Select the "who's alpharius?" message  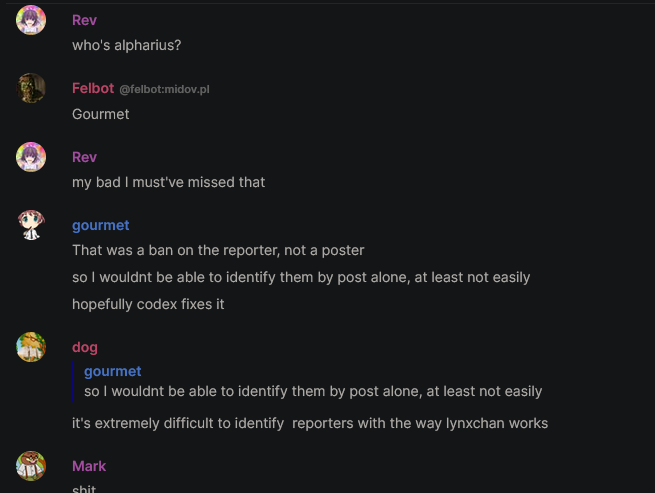coord(127,45)
